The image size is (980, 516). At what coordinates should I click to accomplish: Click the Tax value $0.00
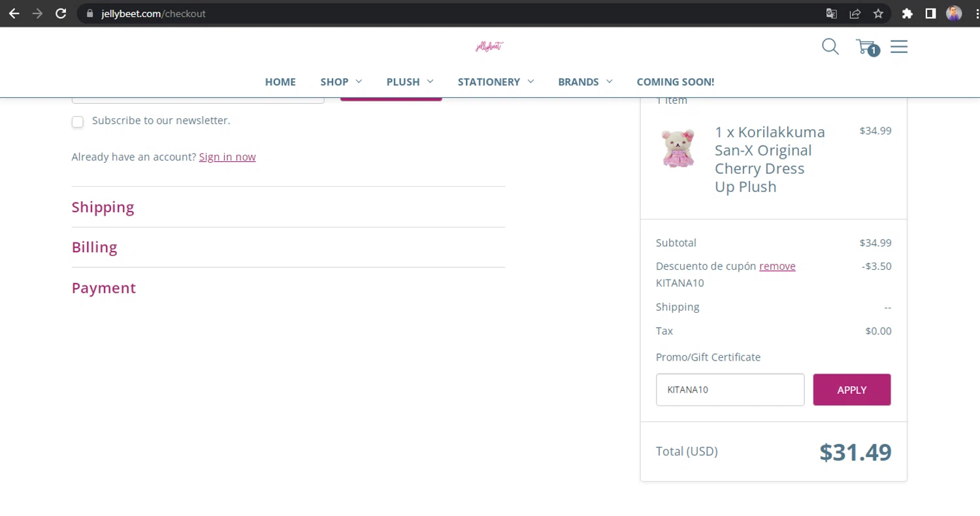point(878,331)
